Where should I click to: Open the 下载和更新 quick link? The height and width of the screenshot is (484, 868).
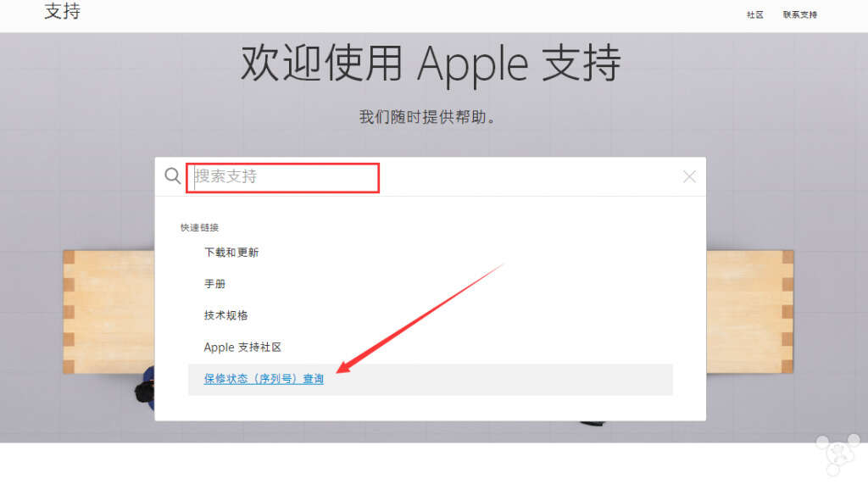231,253
